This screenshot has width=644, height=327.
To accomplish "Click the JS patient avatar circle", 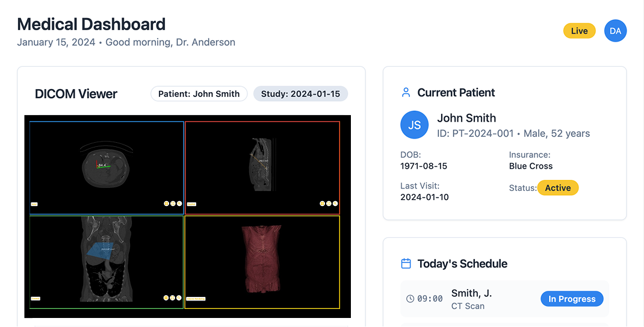I will point(414,125).
